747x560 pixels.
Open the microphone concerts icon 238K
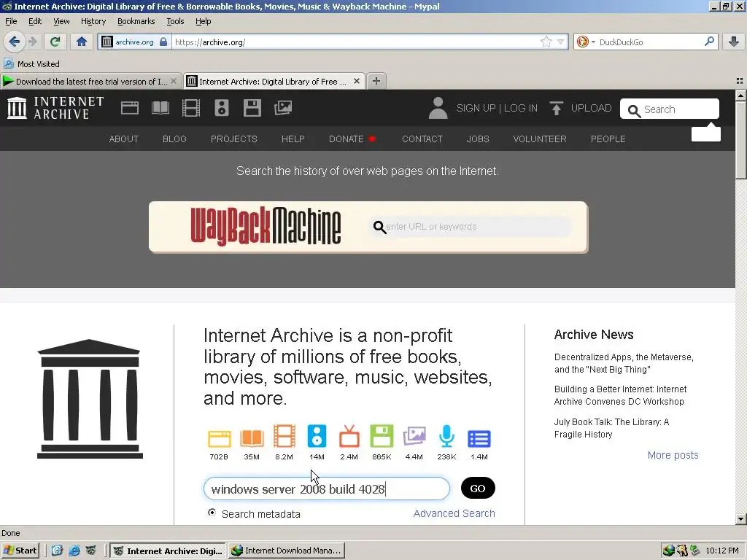click(446, 436)
